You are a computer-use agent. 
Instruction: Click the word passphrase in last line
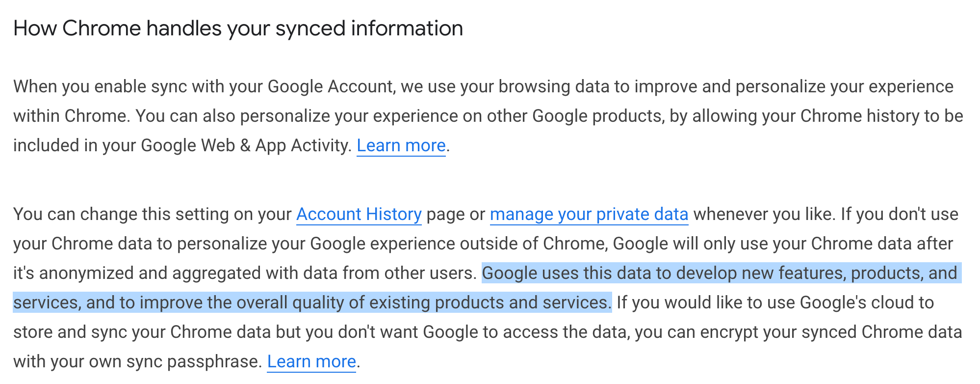[x=212, y=361]
